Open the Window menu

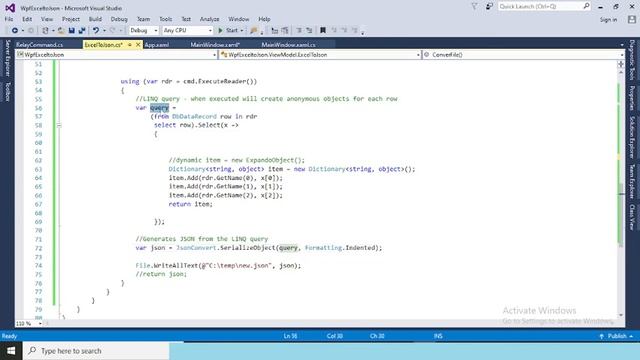point(239,19)
